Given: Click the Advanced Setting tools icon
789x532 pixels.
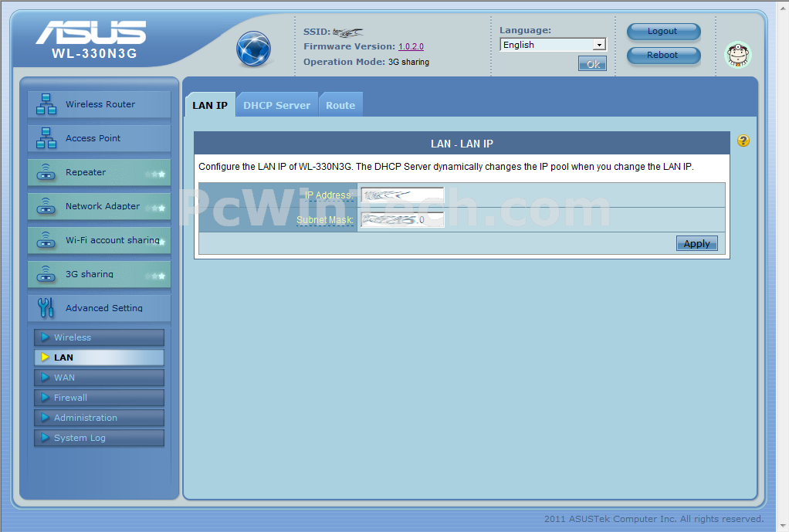Looking at the screenshot, I should pos(46,307).
